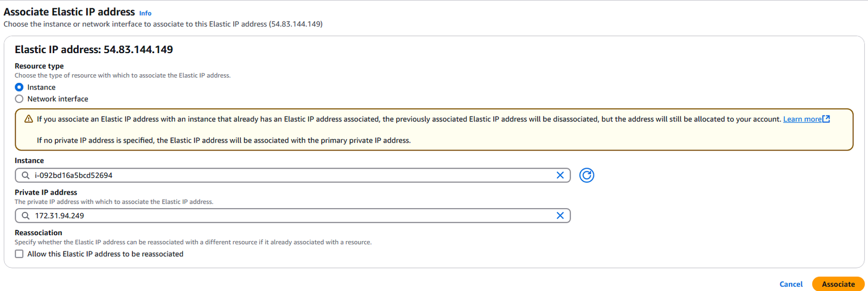Viewport: 868px width, 291px height.
Task: Click the Reassociation section label
Action: click(x=39, y=232)
